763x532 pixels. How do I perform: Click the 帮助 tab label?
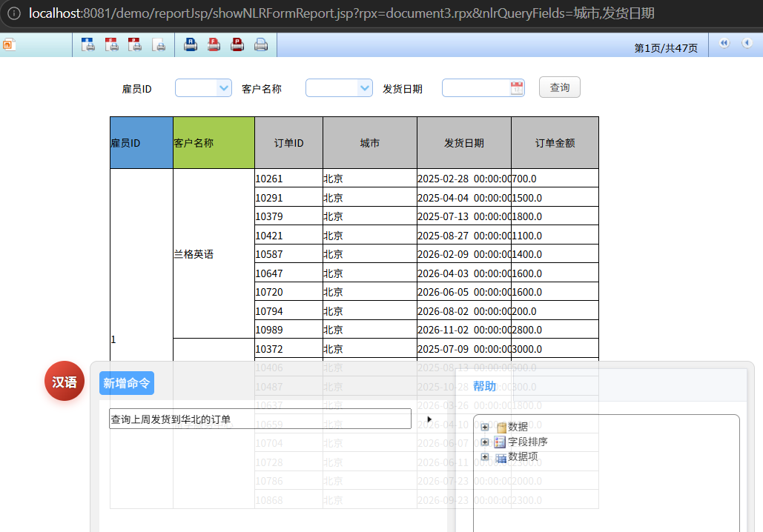click(x=484, y=386)
